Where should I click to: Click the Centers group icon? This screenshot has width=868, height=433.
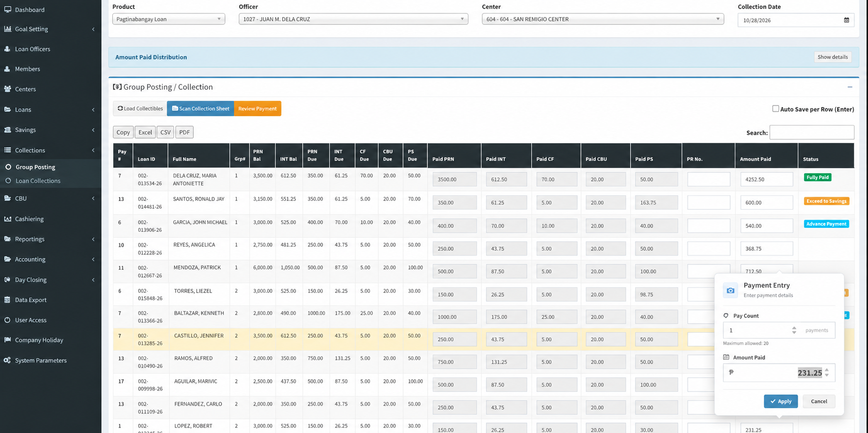pyautogui.click(x=7, y=89)
